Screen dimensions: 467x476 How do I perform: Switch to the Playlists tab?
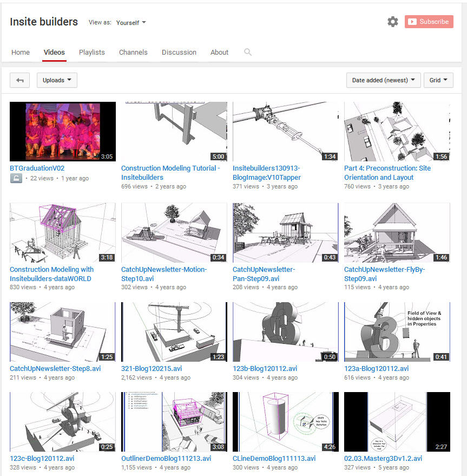(x=91, y=52)
